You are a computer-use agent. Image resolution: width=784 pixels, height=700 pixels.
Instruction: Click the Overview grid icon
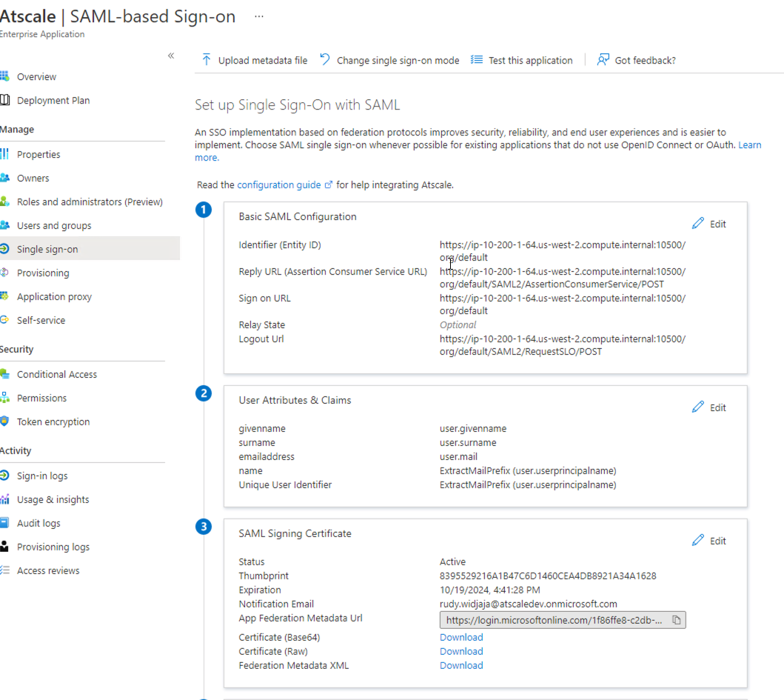click(x=4, y=76)
